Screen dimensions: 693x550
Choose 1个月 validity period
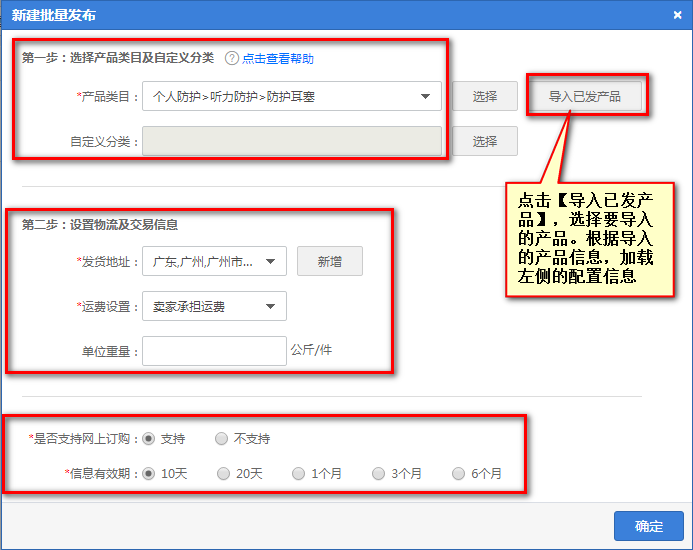[299, 474]
